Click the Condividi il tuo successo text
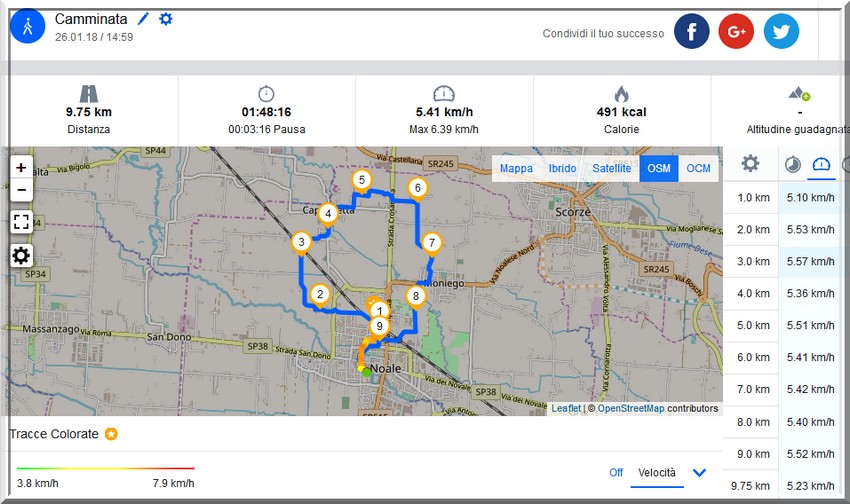Screen dimensions: 850x504 pyautogui.click(x=603, y=34)
